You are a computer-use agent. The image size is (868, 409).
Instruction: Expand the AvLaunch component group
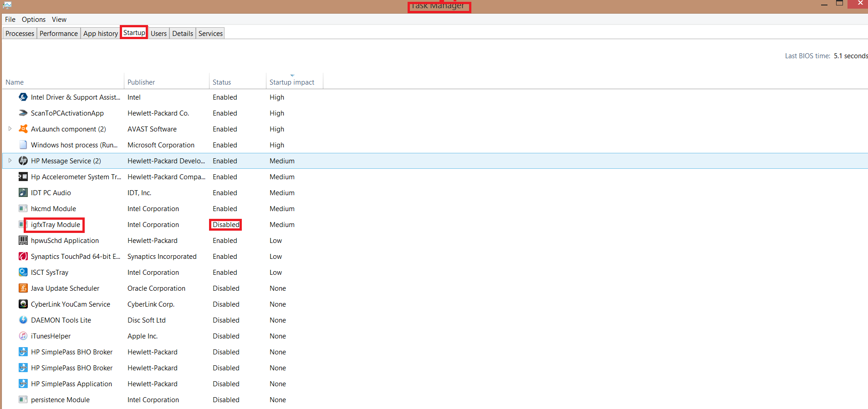10,129
